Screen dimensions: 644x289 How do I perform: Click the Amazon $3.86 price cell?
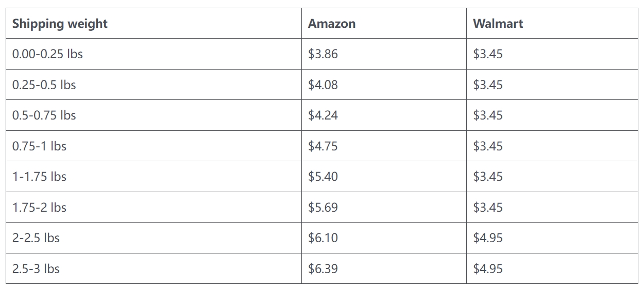pos(384,54)
